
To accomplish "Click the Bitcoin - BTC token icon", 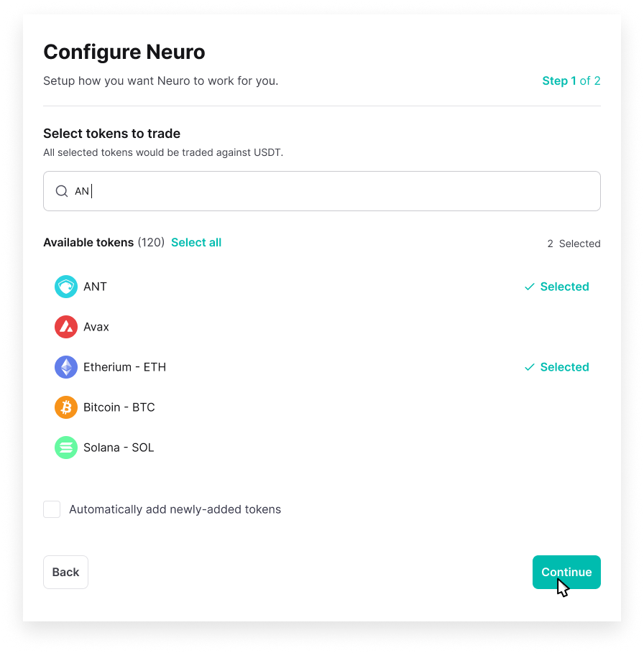I will click(65, 407).
